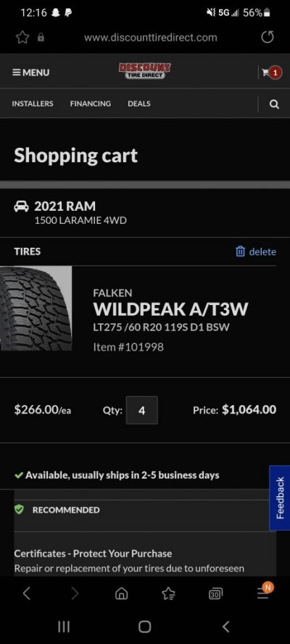Open the Wildpeak A/T3W tire thumbnail
This screenshot has width=290, height=644.
point(36,309)
